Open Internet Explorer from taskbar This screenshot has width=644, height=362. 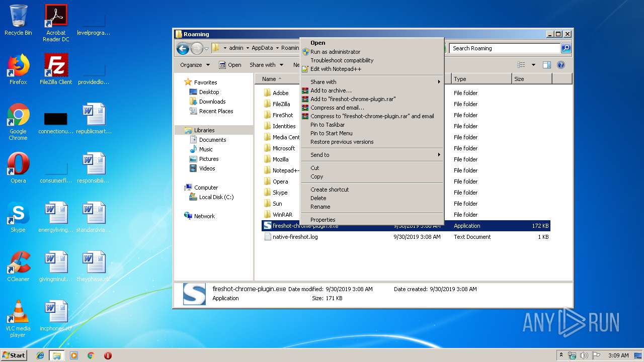pyautogui.click(x=40, y=355)
